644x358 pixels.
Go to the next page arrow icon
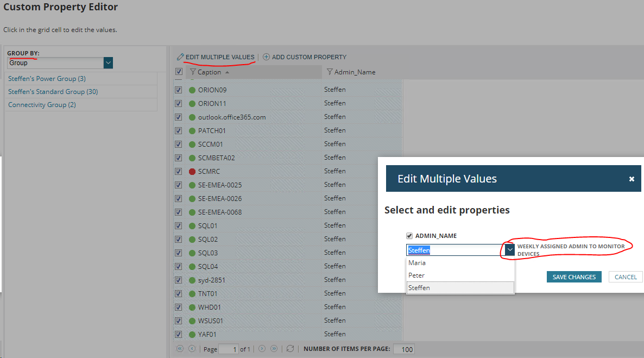[x=262, y=349]
